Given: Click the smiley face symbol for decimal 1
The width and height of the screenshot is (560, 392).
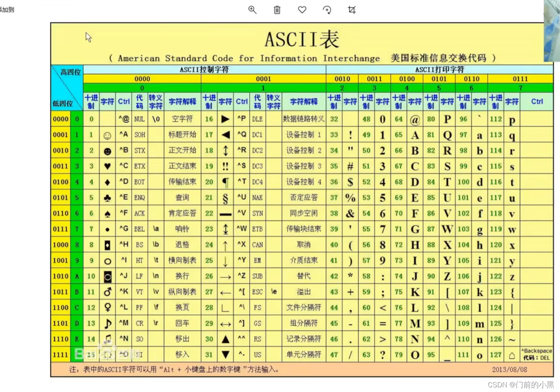Looking at the screenshot, I should coord(107,135).
